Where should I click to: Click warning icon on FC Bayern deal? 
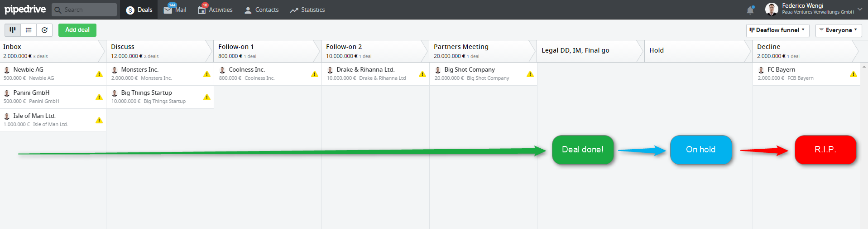click(854, 74)
